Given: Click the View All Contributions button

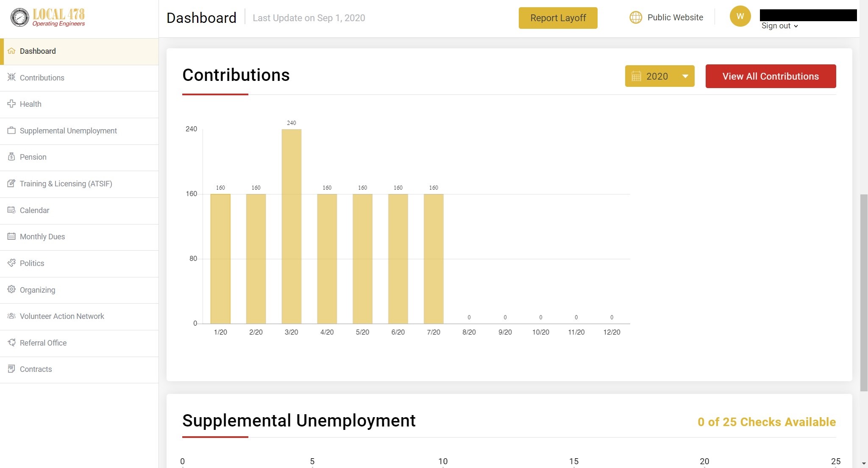Looking at the screenshot, I should 771,76.
